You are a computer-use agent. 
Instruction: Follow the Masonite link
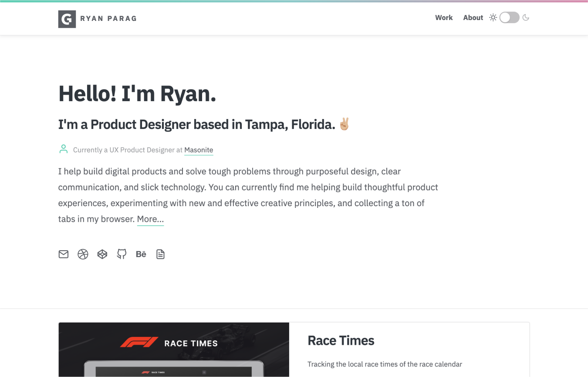coord(199,150)
